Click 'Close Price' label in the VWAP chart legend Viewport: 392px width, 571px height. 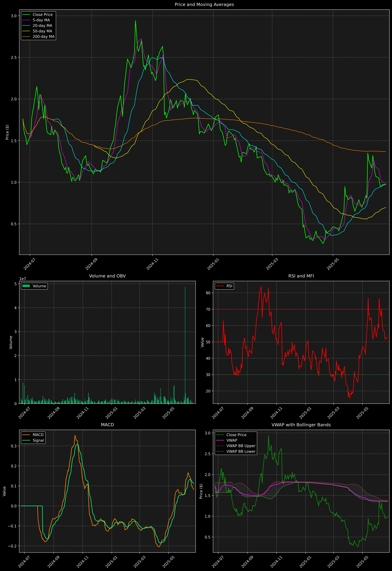coord(236,435)
